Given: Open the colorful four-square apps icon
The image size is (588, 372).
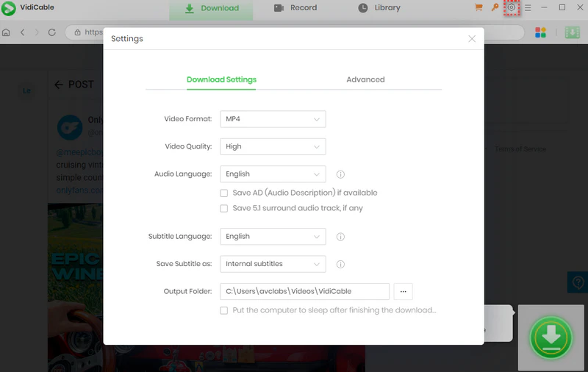Looking at the screenshot, I should click(540, 32).
